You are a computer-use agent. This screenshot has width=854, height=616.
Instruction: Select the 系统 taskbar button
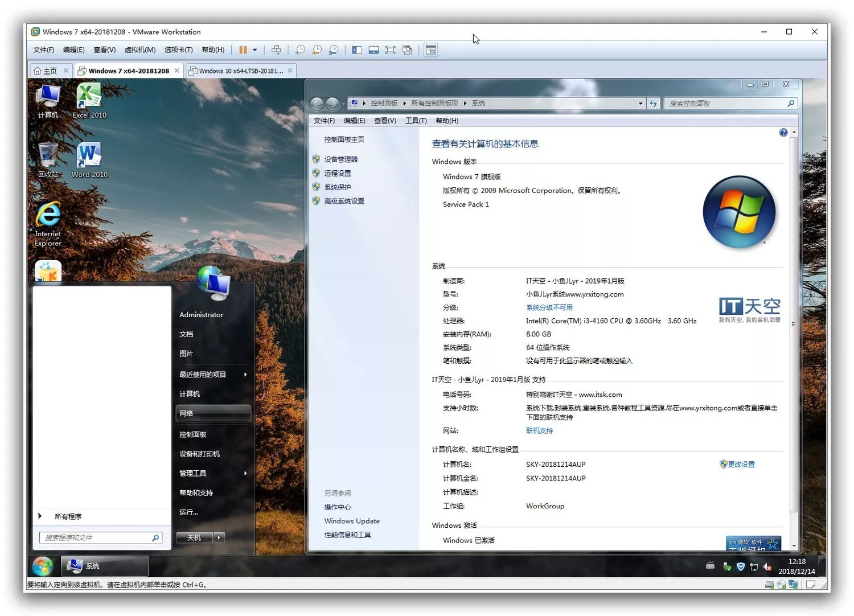[x=105, y=566]
